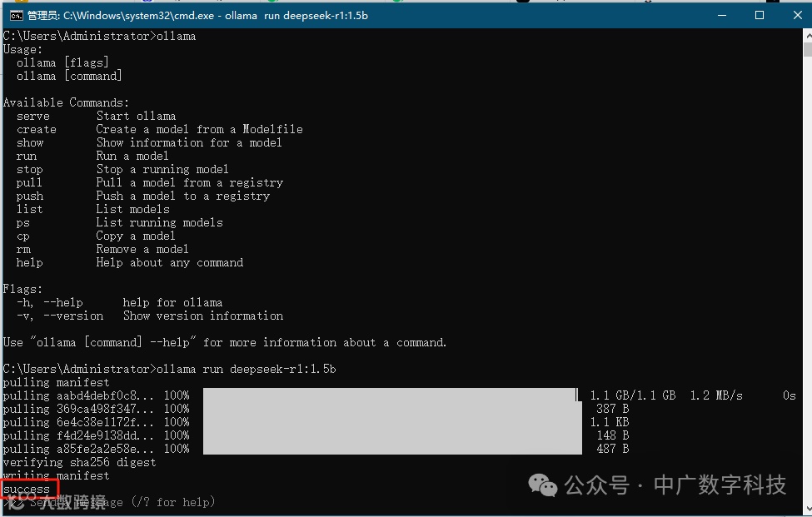Click the 'Flags:' heading
Viewport: 812px width, 517px height.
pyautogui.click(x=22, y=289)
